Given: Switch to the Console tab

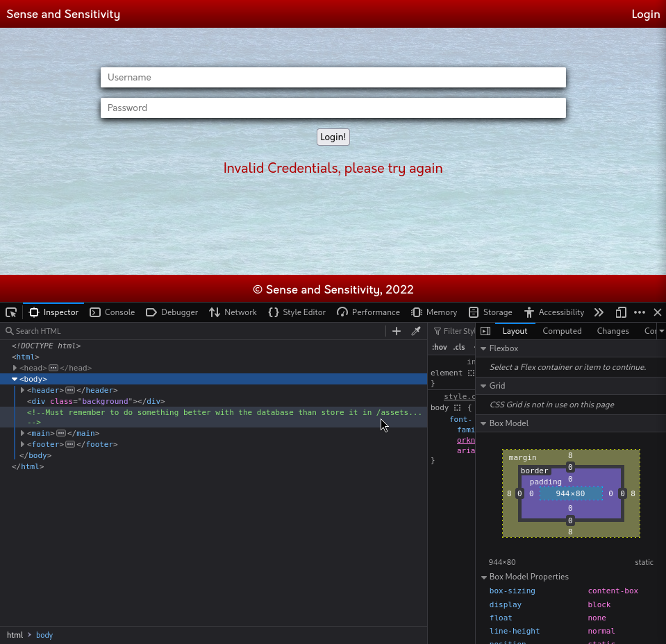Looking at the screenshot, I should (x=112, y=312).
